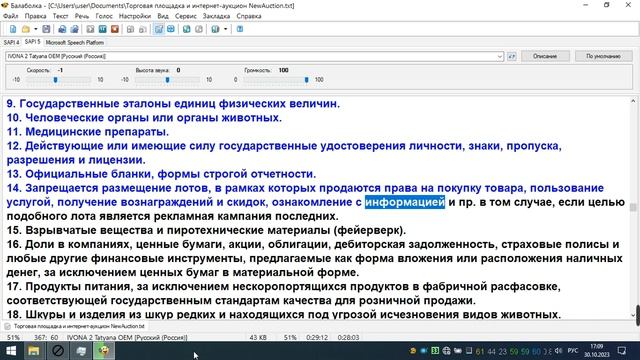Viewport: 640px width, 360px height.
Task: Toggle the highlighted panel view toolbar button
Action: pyautogui.click(x=158, y=29)
